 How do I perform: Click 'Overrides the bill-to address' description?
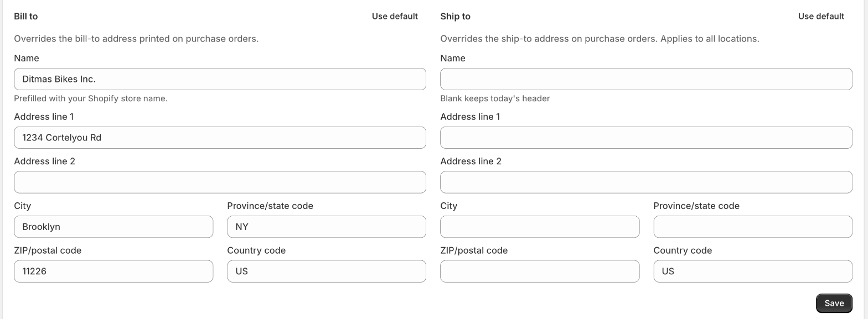pos(136,39)
